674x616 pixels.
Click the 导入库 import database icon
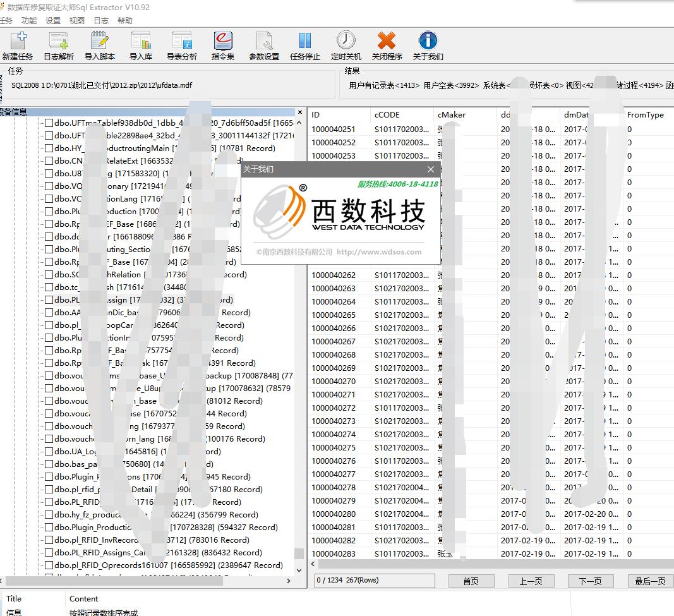(141, 45)
